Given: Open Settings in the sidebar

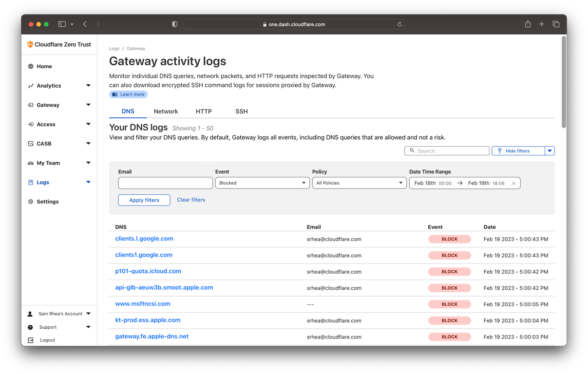Looking at the screenshot, I should pyautogui.click(x=48, y=202).
